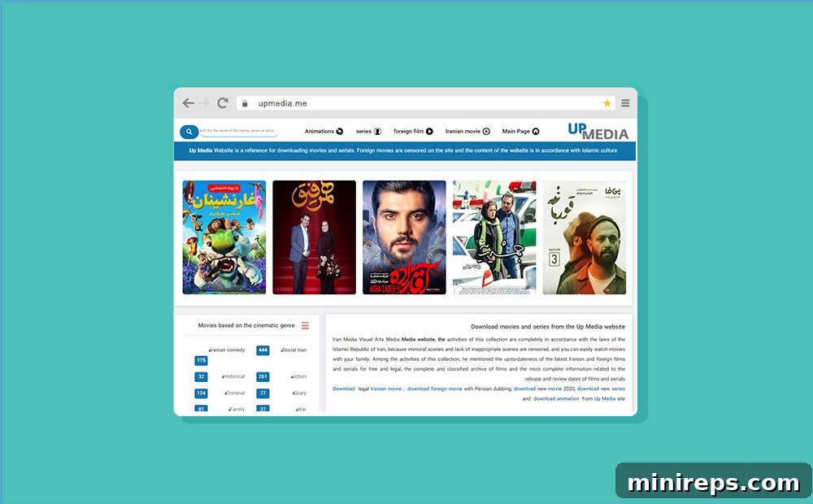
Task: Click the 444 count badge
Action: (x=263, y=350)
